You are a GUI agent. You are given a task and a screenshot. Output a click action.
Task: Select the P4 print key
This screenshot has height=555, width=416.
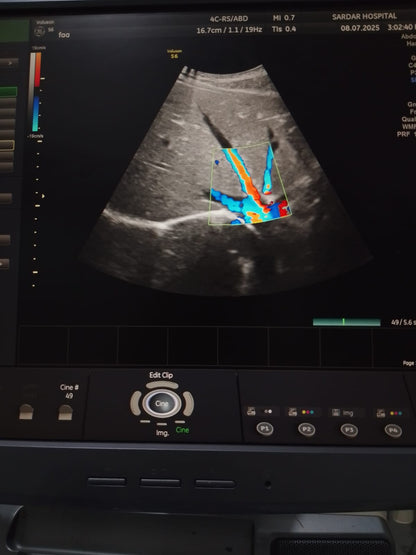(393, 431)
